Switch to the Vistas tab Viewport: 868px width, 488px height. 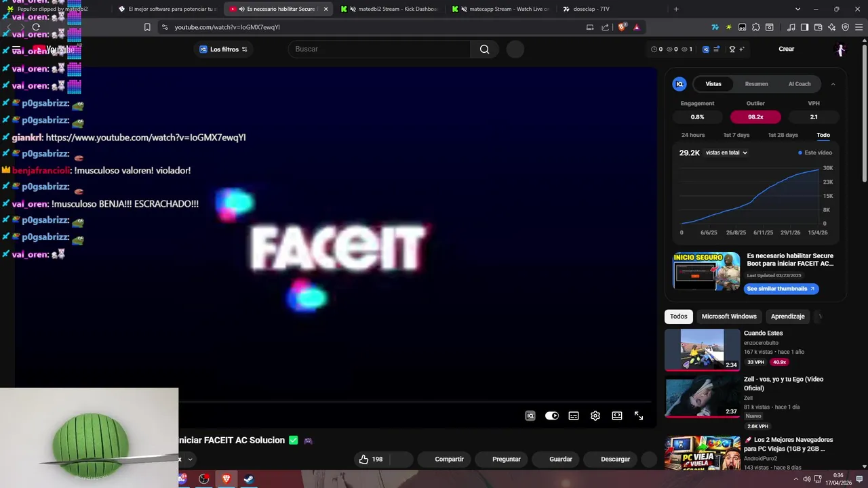pos(713,84)
